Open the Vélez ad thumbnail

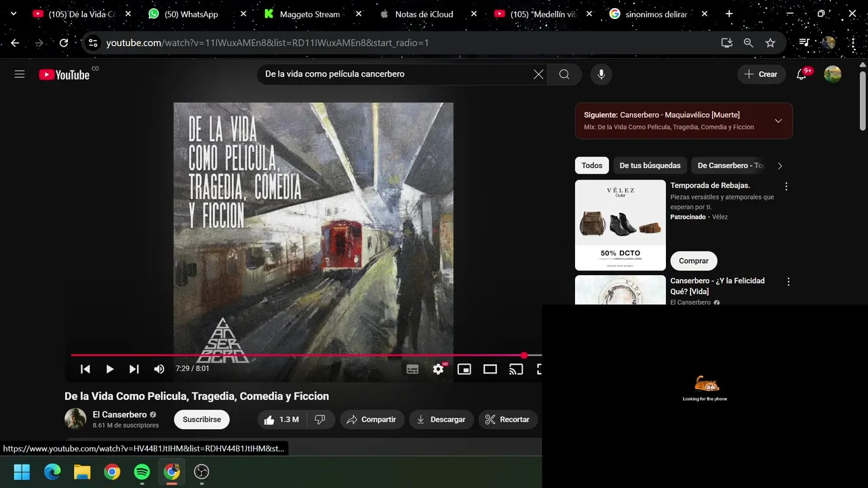(x=620, y=225)
